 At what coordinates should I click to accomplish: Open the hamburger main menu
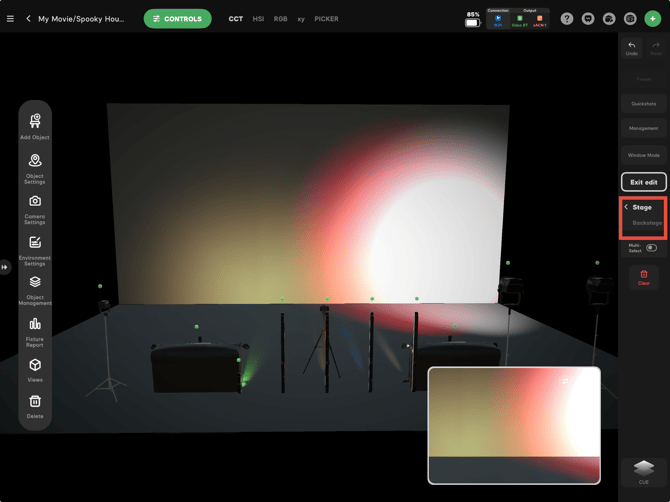pos(10,19)
